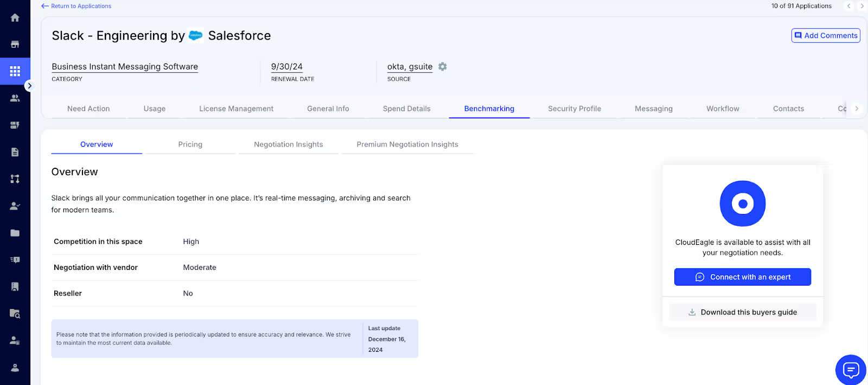Open the Need Action tab
This screenshot has height=385, width=868.
coord(88,109)
